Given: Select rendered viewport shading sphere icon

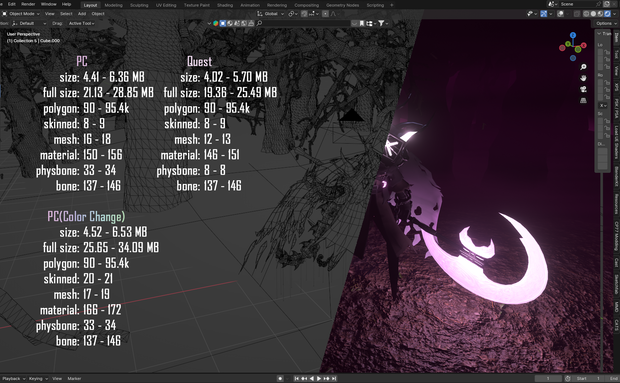Looking at the screenshot, I should 607,14.
